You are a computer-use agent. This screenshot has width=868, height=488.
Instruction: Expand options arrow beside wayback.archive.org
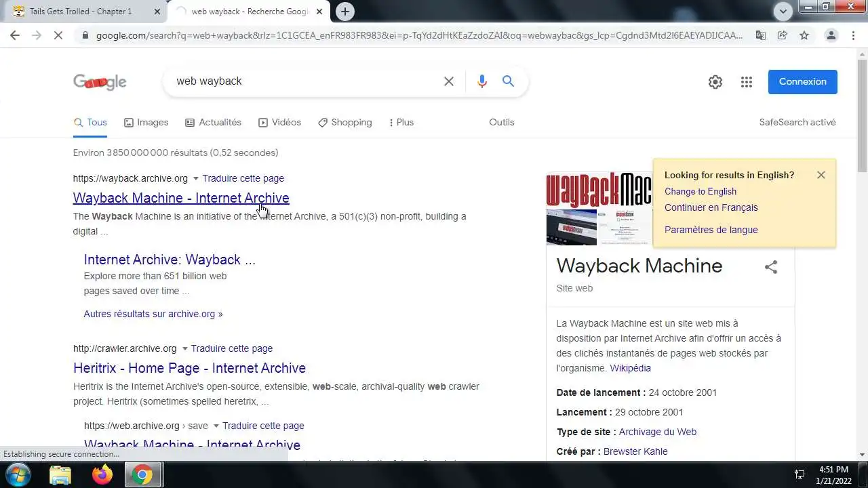click(x=196, y=179)
